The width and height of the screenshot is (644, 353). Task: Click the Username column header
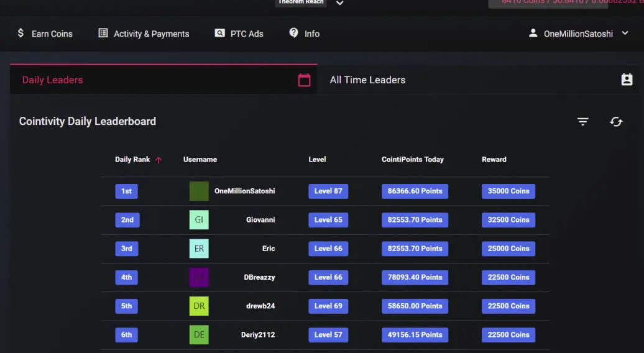point(200,160)
